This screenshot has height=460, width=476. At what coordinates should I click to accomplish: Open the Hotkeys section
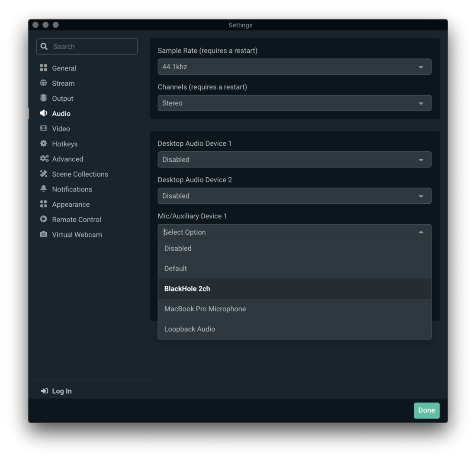(64, 144)
